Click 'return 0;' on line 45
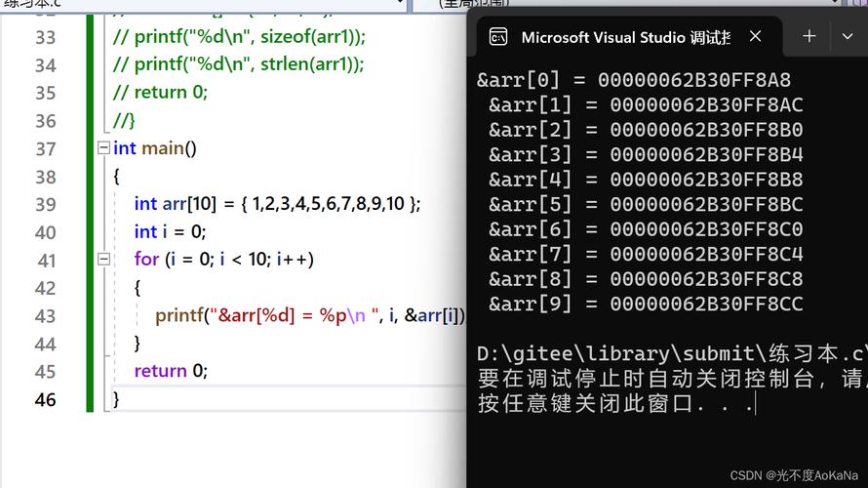The image size is (868, 488). (x=171, y=371)
